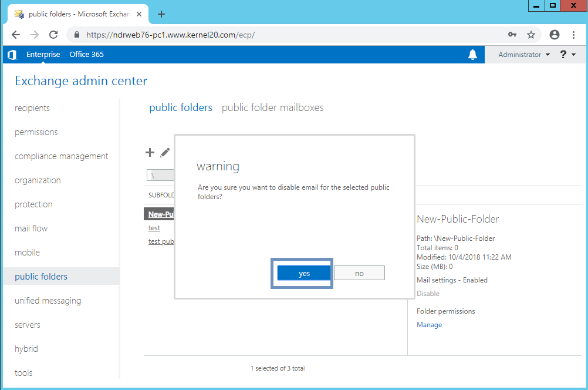The image size is (588, 390).
Task: Open compliance management section
Action: pyautogui.click(x=62, y=156)
